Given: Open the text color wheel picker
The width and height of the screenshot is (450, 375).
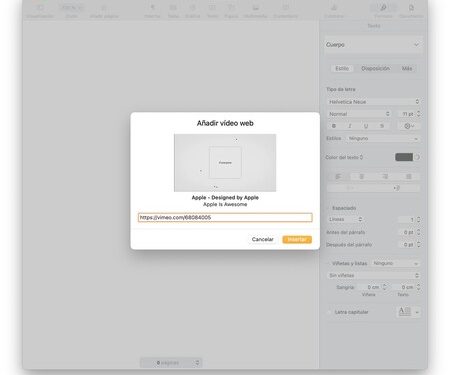Looking at the screenshot, I should click(x=417, y=157).
